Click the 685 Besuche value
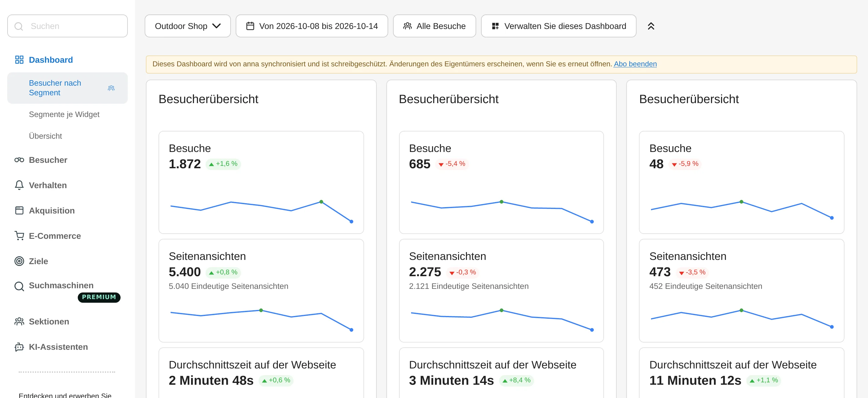 click(419, 164)
